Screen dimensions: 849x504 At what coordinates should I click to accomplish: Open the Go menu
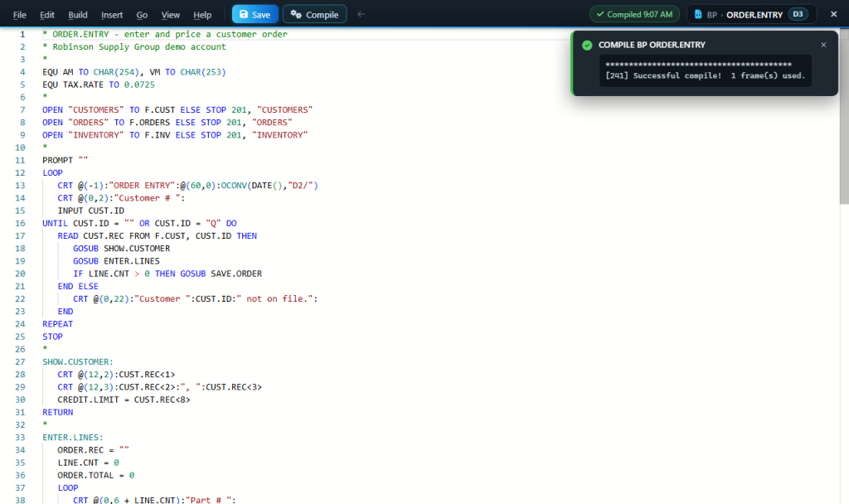[x=142, y=15]
